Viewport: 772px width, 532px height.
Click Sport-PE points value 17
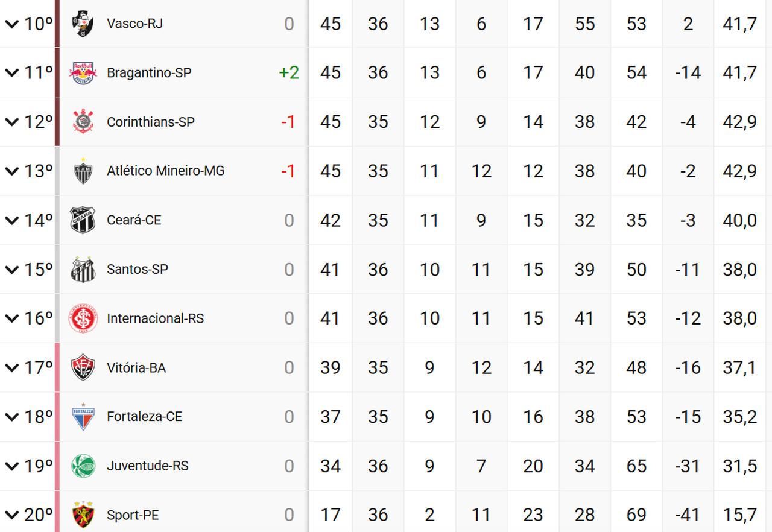click(330, 515)
